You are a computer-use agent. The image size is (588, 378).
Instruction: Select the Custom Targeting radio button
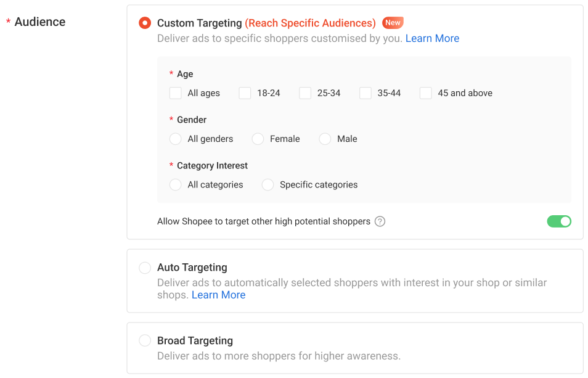click(x=145, y=23)
